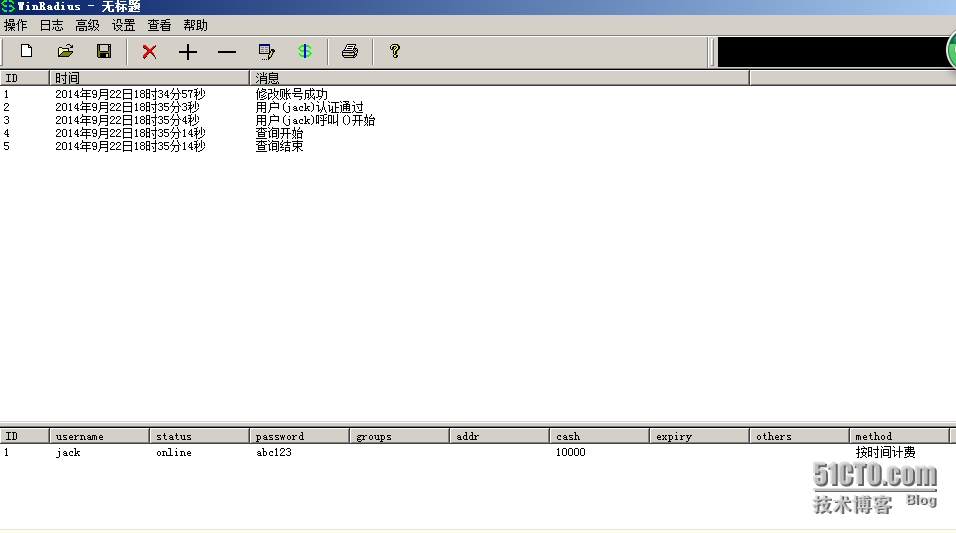Click the password column header
This screenshot has width=956, height=533.
click(299, 436)
